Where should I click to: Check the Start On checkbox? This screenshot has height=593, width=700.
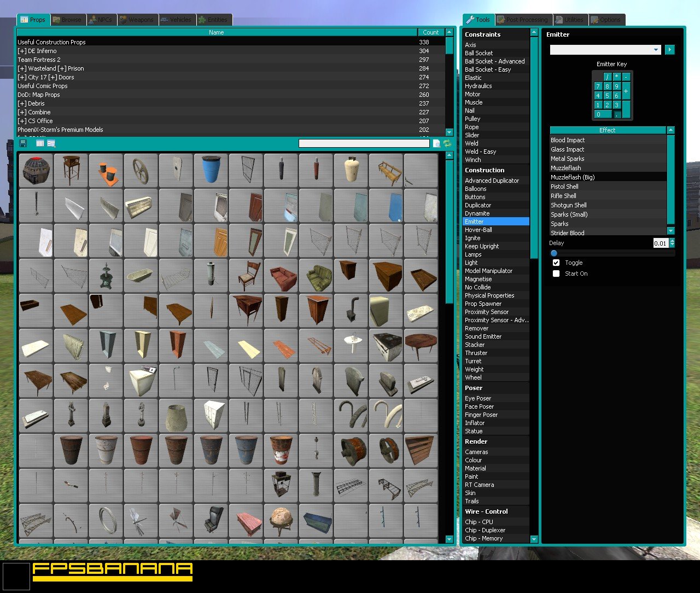pyautogui.click(x=556, y=274)
